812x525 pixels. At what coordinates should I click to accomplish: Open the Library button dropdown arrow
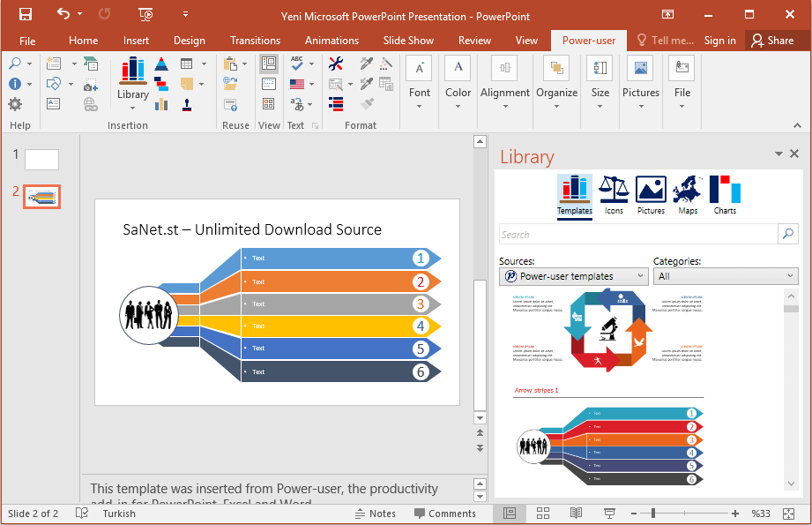click(x=132, y=108)
